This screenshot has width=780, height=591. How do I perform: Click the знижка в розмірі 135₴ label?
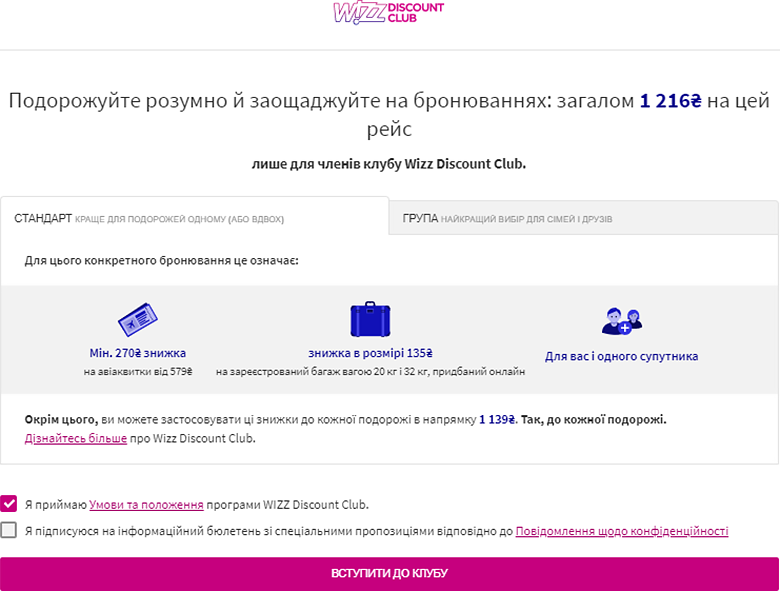click(x=370, y=353)
